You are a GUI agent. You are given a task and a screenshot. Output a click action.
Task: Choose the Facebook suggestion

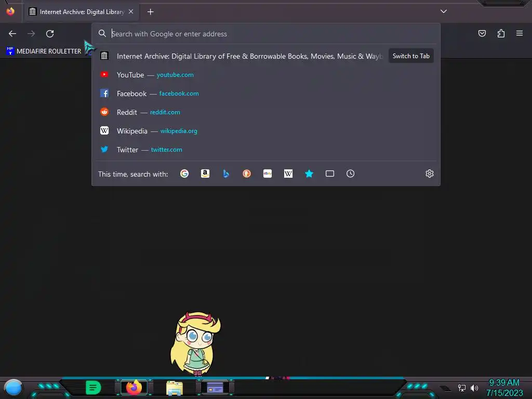[267, 94]
